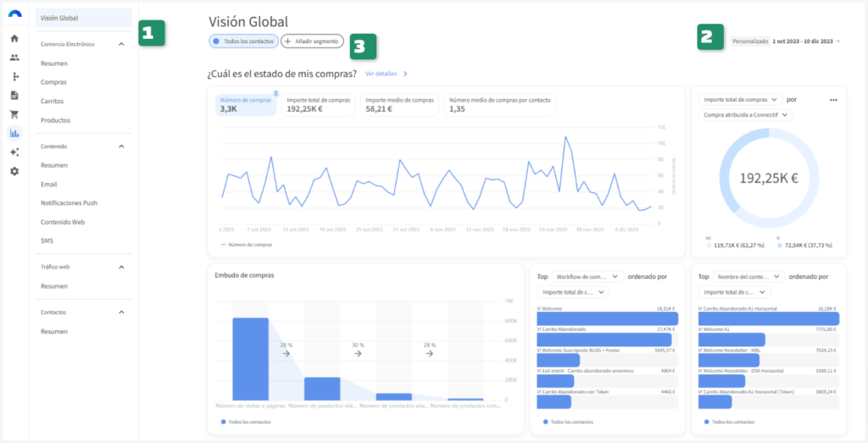Open the Home icon in sidebar
This screenshot has width=868, height=443.
pyautogui.click(x=14, y=39)
